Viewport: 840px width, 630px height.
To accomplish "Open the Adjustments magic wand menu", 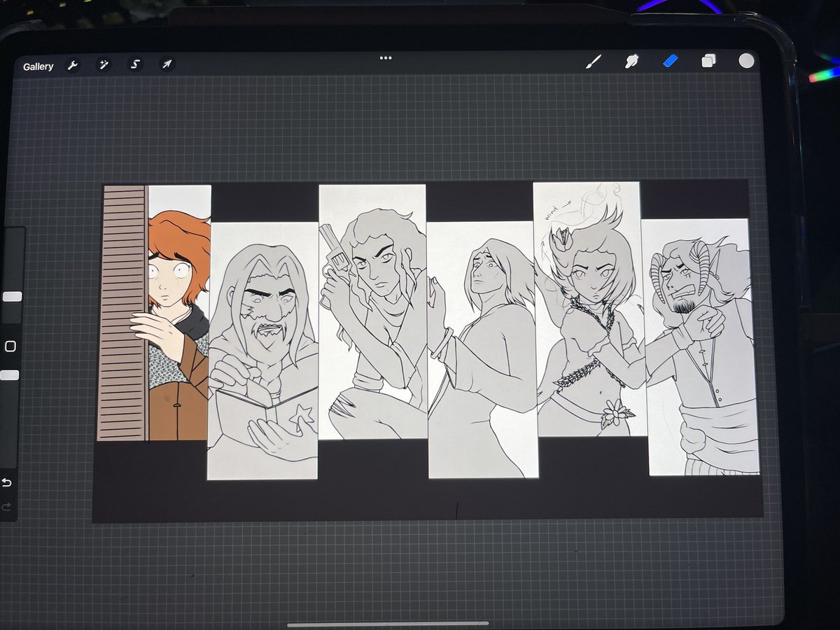I will point(104,65).
